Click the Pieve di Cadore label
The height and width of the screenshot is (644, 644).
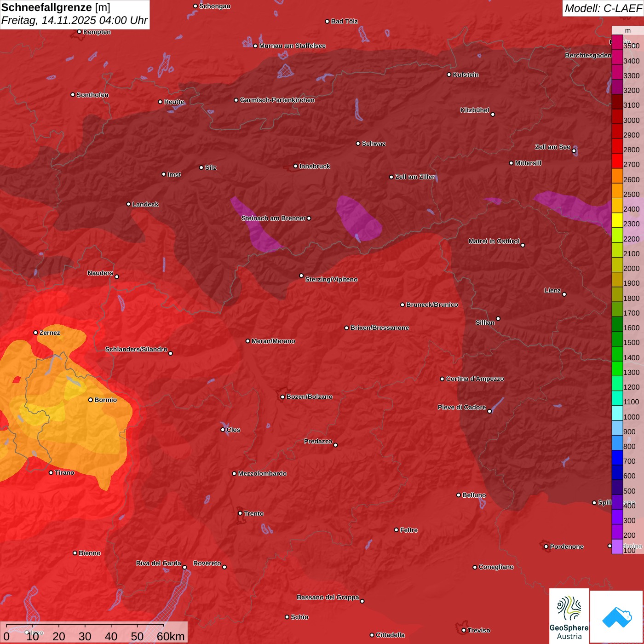[462, 408]
